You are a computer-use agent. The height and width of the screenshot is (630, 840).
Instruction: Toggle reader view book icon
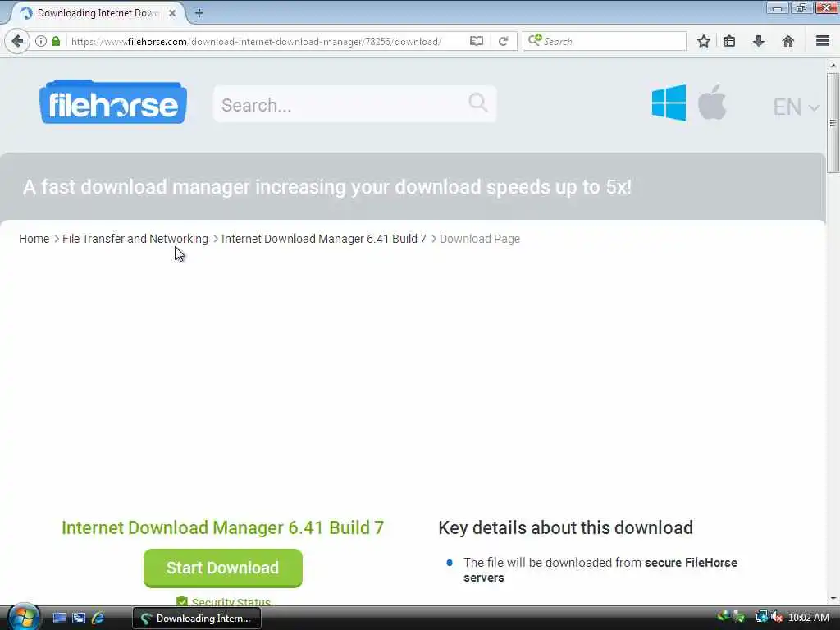pyautogui.click(x=477, y=41)
